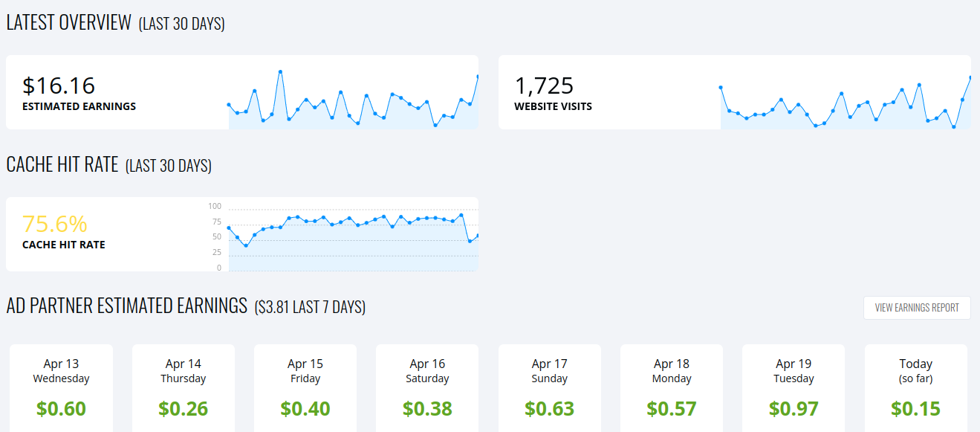Click the first data point of the website visits chart
980x432 pixels.
coord(721,88)
